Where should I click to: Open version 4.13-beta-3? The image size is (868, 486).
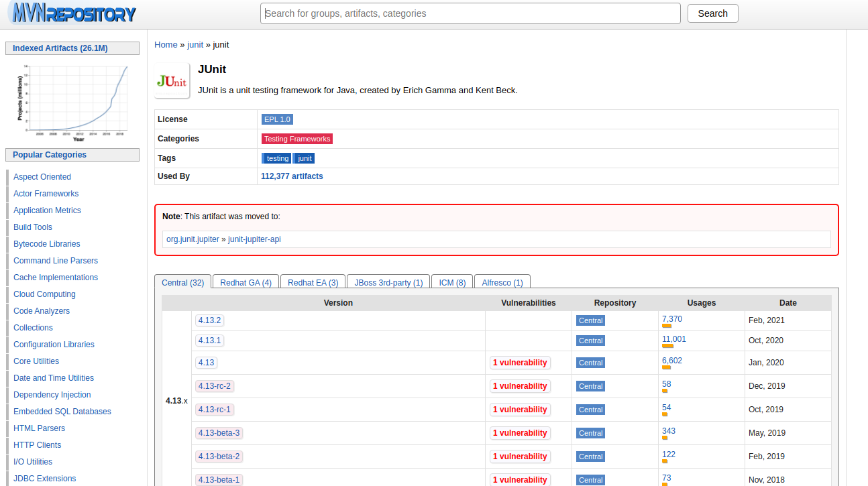click(x=219, y=433)
